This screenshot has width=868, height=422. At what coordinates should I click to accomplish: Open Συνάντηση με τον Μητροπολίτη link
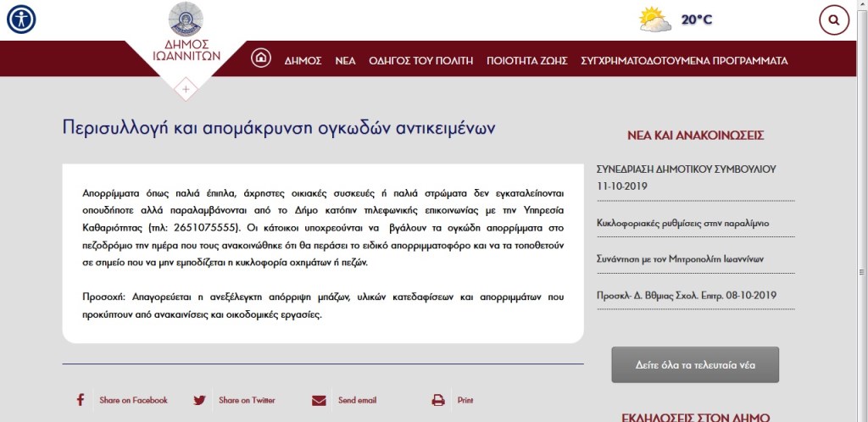pos(682,260)
